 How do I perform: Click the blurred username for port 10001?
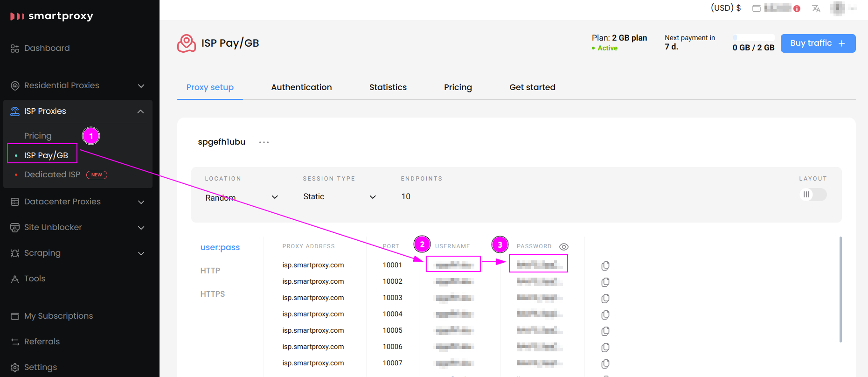click(454, 265)
